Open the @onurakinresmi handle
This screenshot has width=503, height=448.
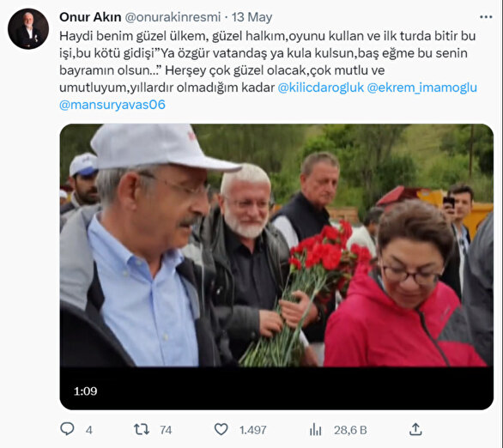(x=173, y=17)
